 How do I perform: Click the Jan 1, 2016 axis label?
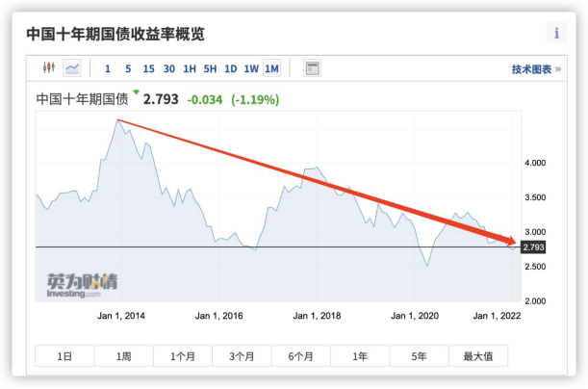click(218, 316)
